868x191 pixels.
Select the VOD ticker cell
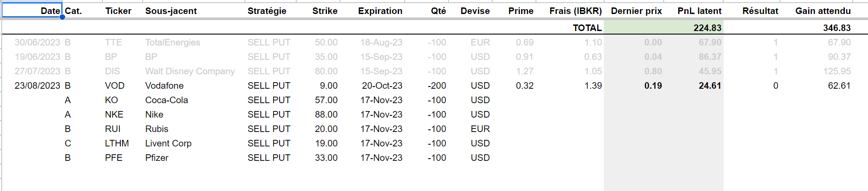pos(115,86)
